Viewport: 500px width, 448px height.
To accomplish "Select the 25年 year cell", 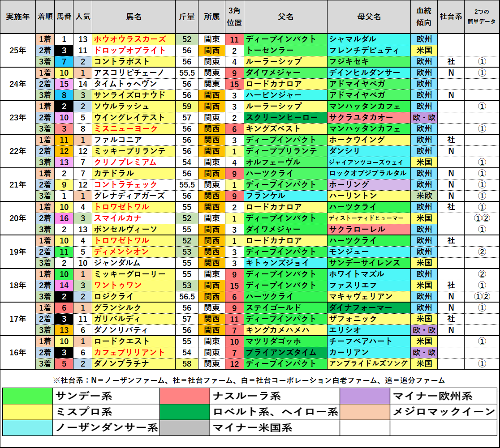I will pyautogui.click(x=18, y=50).
